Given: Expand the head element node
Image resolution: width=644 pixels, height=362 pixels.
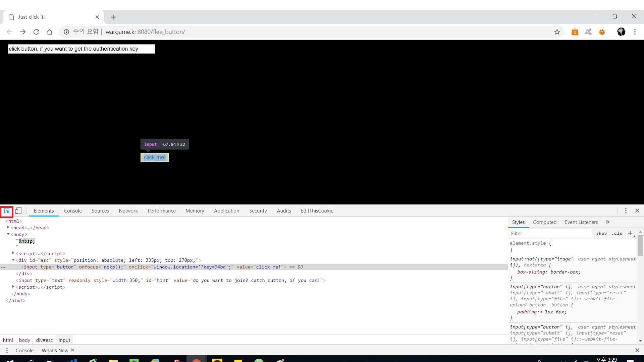Looking at the screenshot, I should [8, 228].
